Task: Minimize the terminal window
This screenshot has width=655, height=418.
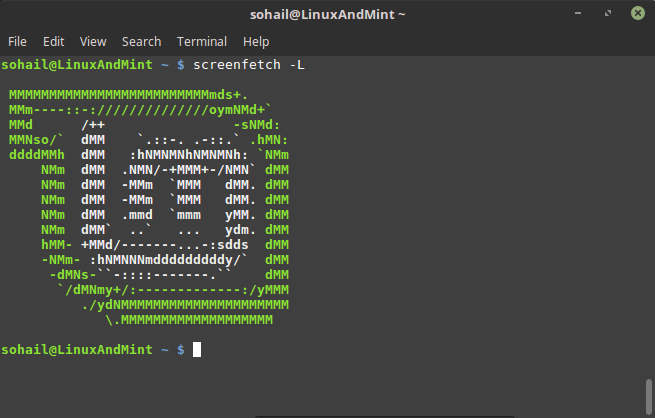Action: pos(578,13)
